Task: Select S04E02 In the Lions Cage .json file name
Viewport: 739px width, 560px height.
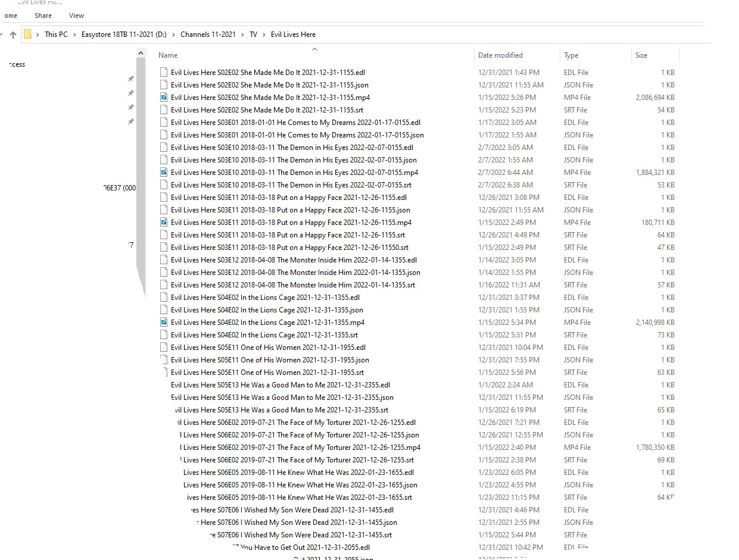Action: [x=267, y=309]
